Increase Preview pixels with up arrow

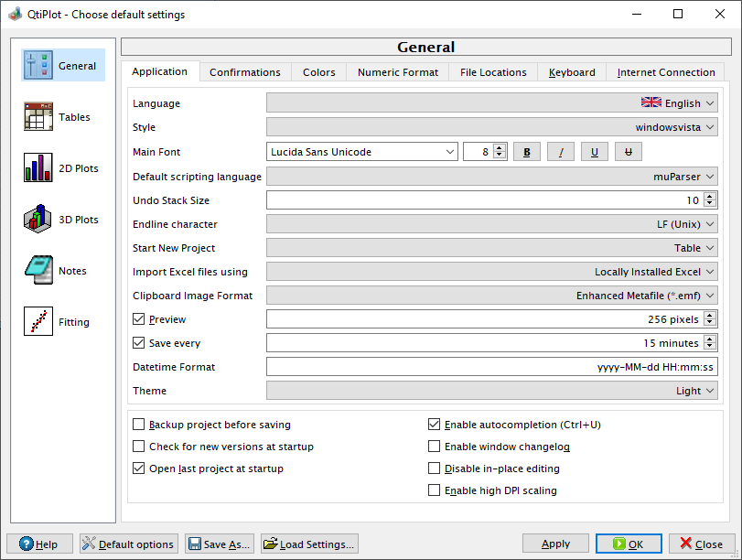click(x=709, y=315)
